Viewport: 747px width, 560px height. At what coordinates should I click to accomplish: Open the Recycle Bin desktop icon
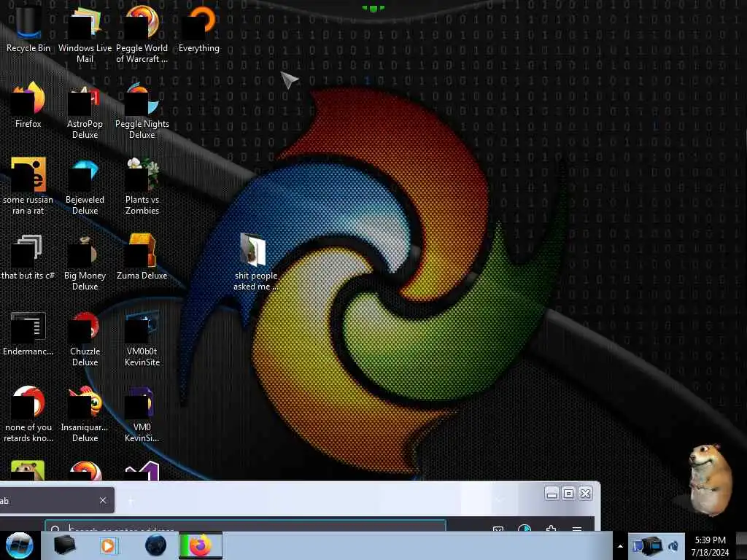(28, 29)
